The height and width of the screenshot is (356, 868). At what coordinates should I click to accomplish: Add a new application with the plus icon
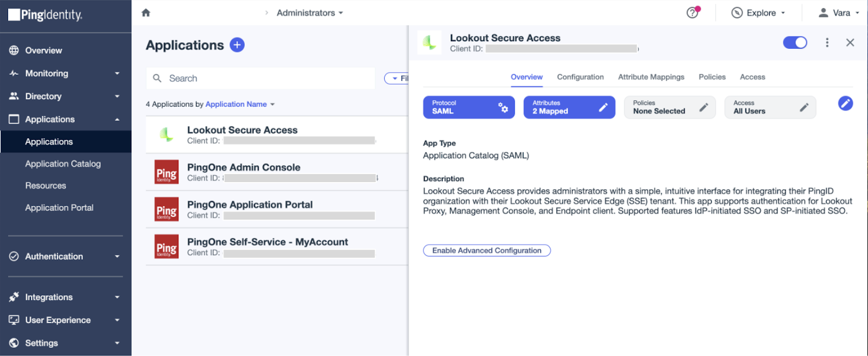(x=237, y=45)
